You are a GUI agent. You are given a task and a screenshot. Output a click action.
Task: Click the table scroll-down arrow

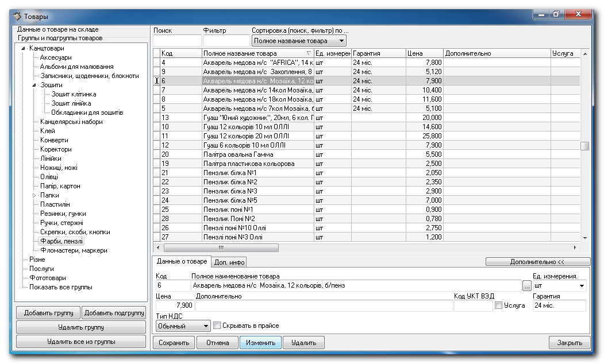tap(584, 238)
